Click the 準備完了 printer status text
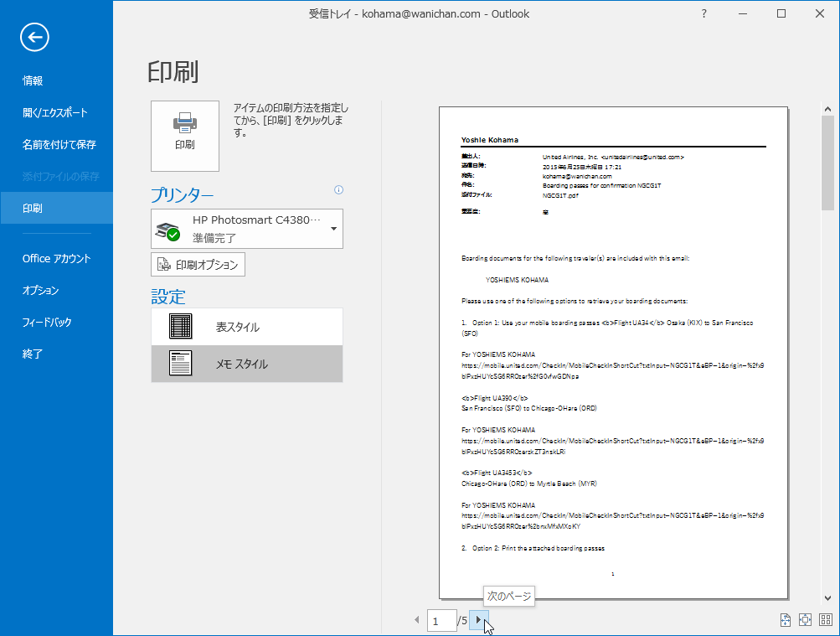 coord(214,238)
